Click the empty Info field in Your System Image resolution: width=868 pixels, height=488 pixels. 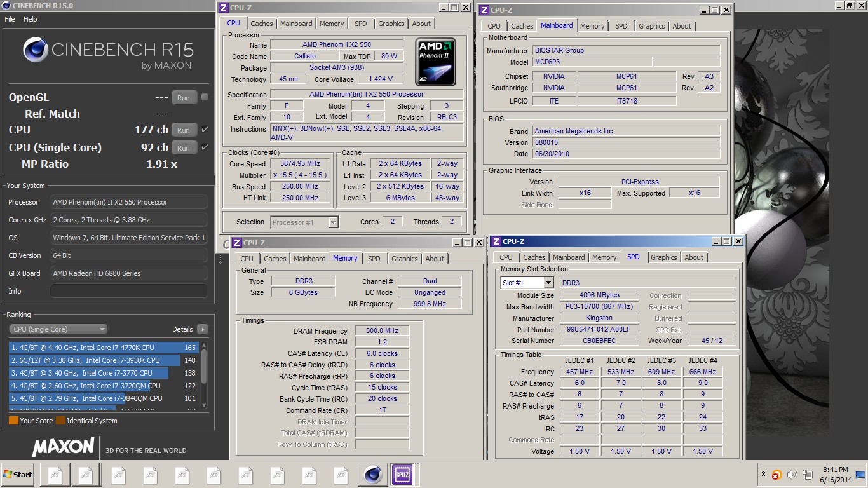(x=129, y=291)
